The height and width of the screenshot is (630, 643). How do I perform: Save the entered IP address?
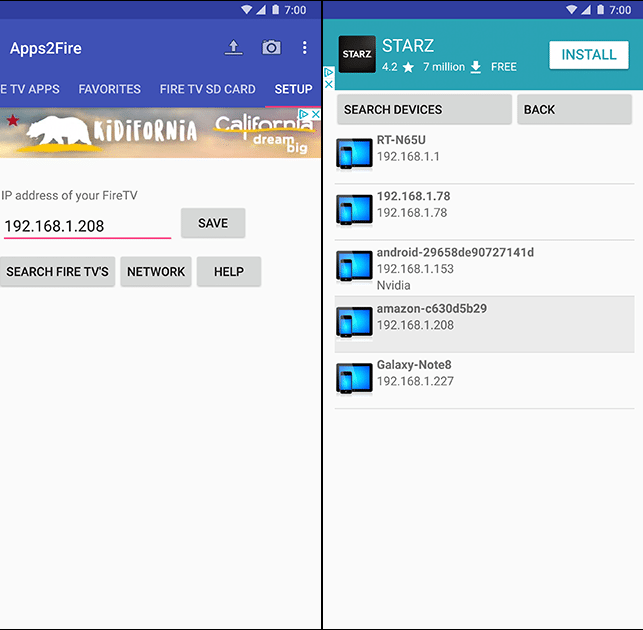click(x=213, y=223)
